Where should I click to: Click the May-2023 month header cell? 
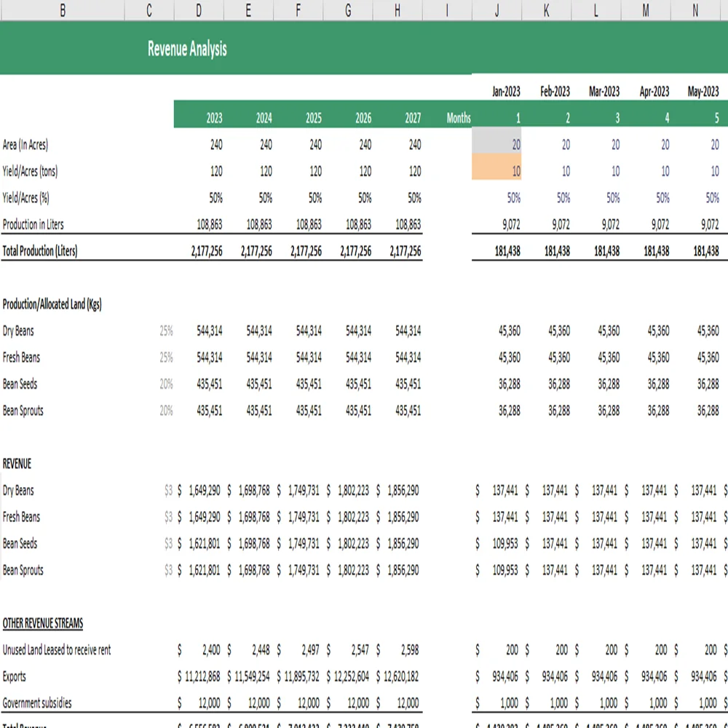coord(701,91)
